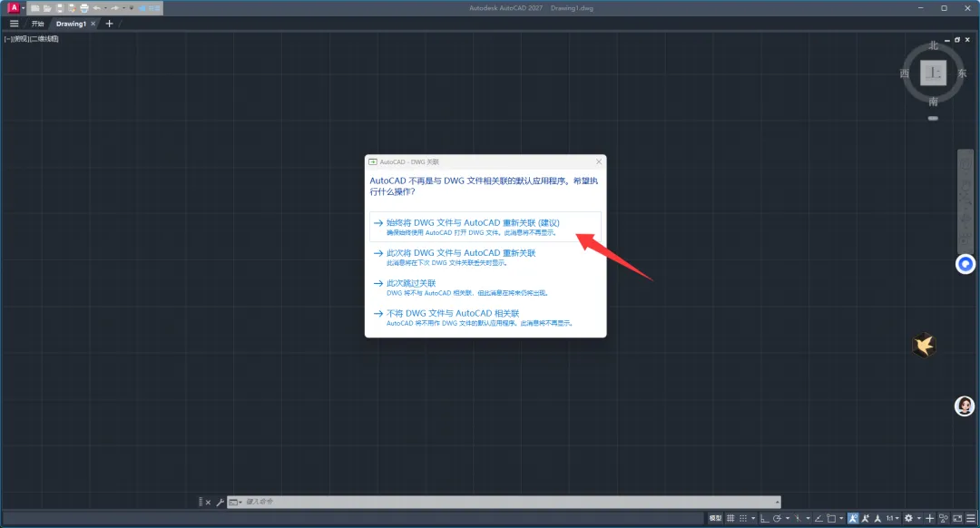This screenshot has height=528, width=980.
Task: Click the Save As icon in quick access toolbar
Action: 72,8
